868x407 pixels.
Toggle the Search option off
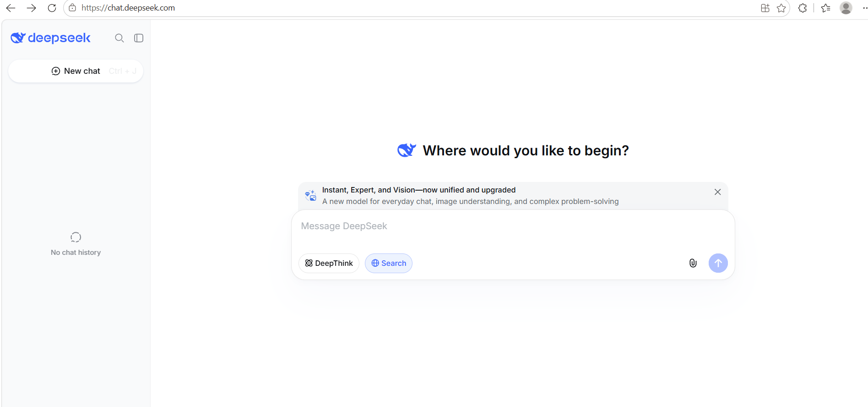389,263
